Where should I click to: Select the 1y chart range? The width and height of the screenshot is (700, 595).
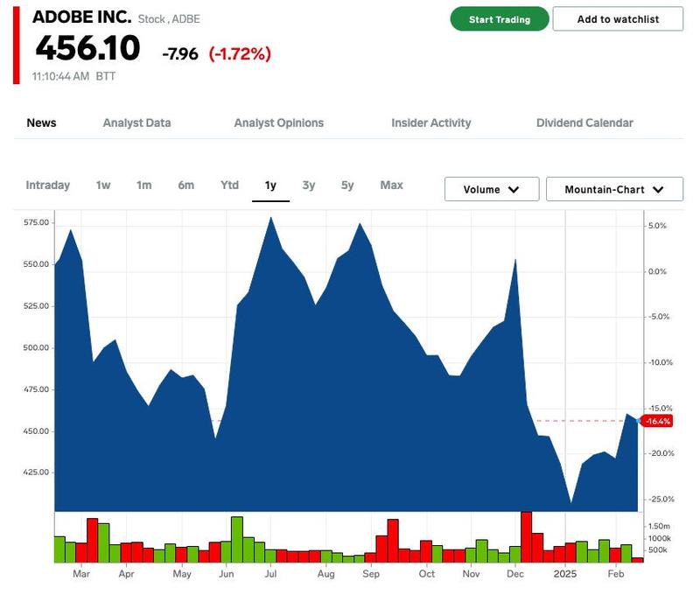pos(270,185)
